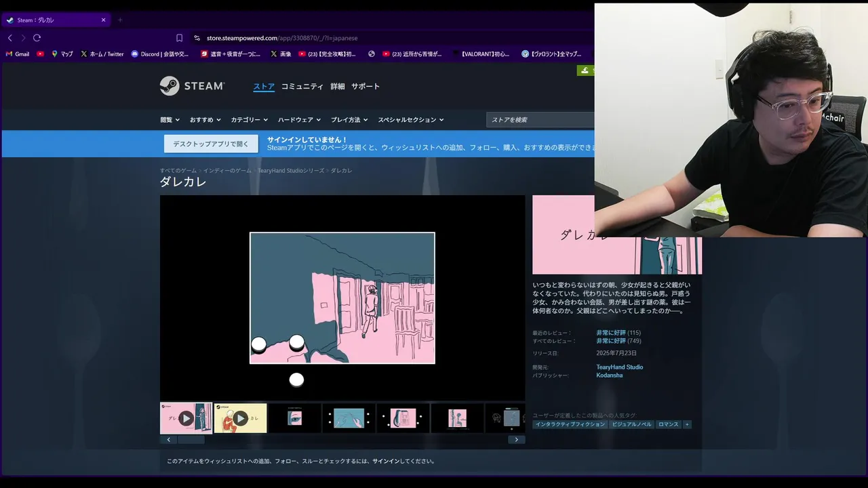Open the サポート top menu

click(366, 86)
